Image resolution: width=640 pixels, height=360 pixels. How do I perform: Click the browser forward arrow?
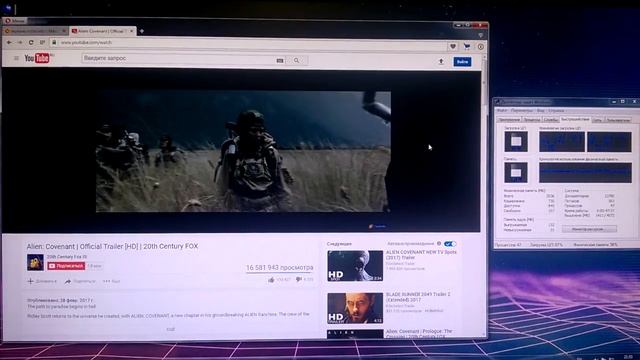(x=20, y=42)
